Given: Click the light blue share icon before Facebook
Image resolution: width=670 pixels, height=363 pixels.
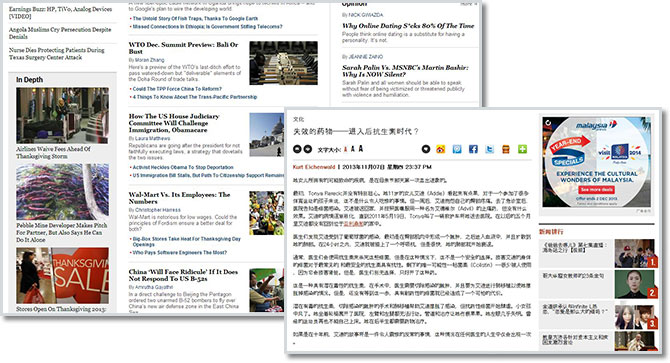Looking at the screenshot, I should pos(457,149).
